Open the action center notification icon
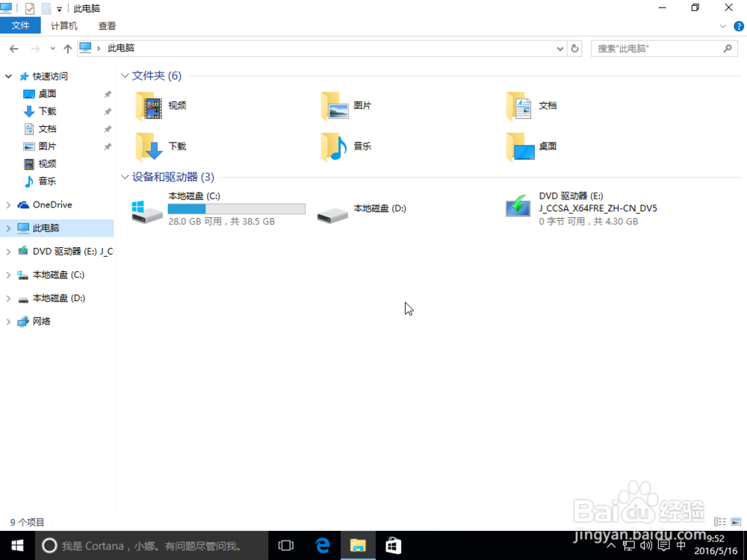Viewport: 747px width, 560px height. click(x=663, y=546)
